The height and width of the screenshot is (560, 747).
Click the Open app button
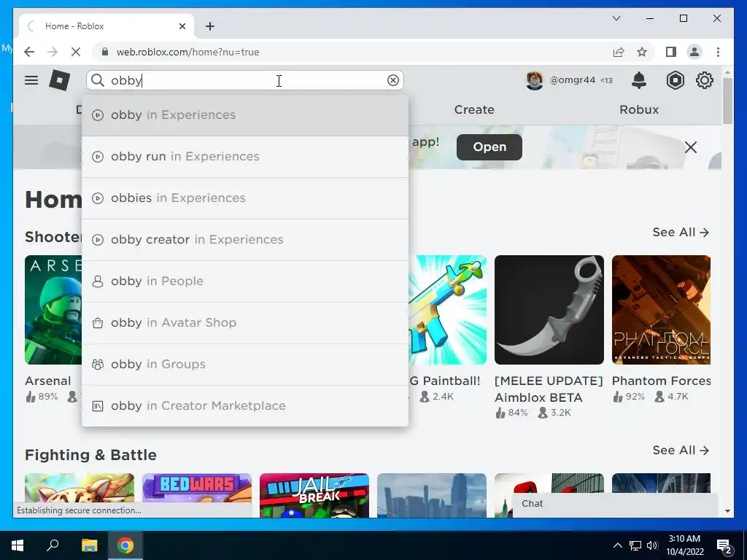click(x=489, y=147)
